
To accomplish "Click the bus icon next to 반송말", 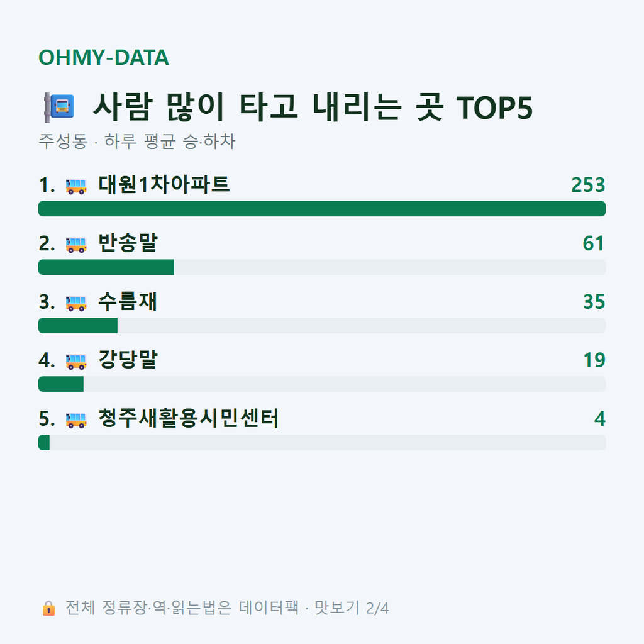I will pos(76,245).
